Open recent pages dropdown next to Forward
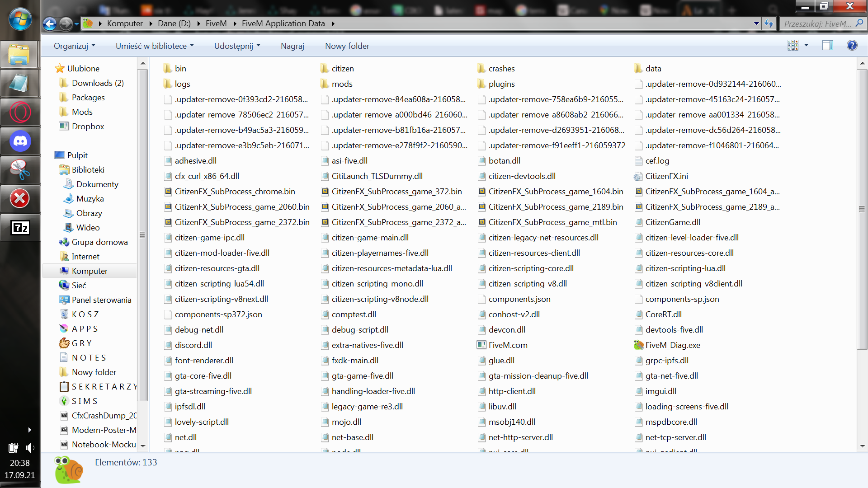The image size is (868, 488). tap(76, 23)
